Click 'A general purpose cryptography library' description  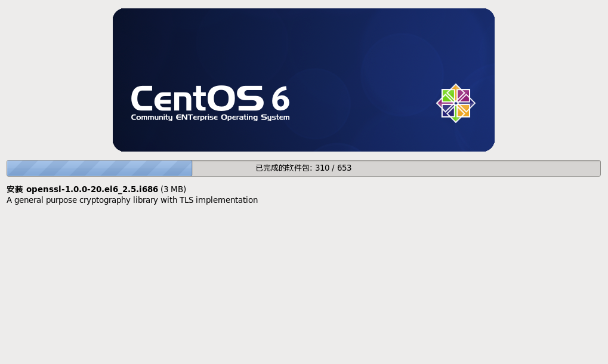click(x=132, y=200)
